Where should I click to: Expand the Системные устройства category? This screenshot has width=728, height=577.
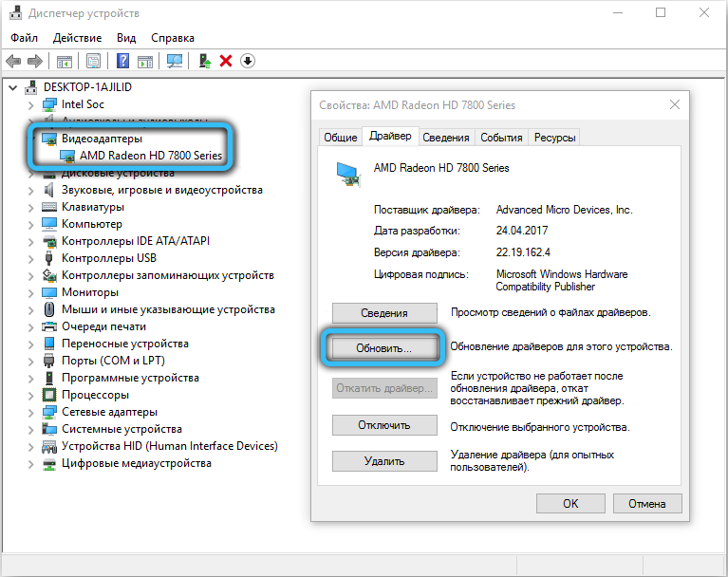(30, 430)
